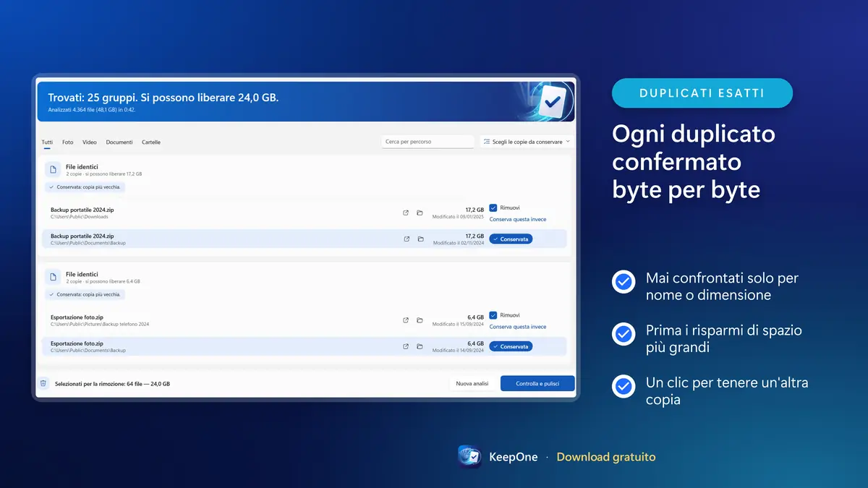Click 'Modificato il 02/11/2024' date

(x=458, y=243)
